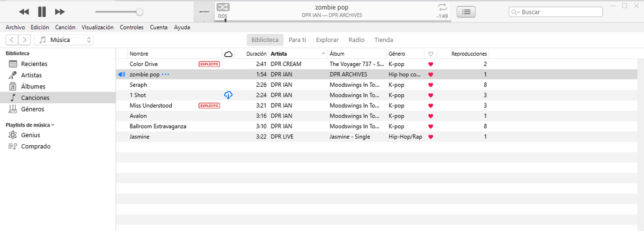
Task: Open the Controles menu
Action: pyautogui.click(x=131, y=27)
